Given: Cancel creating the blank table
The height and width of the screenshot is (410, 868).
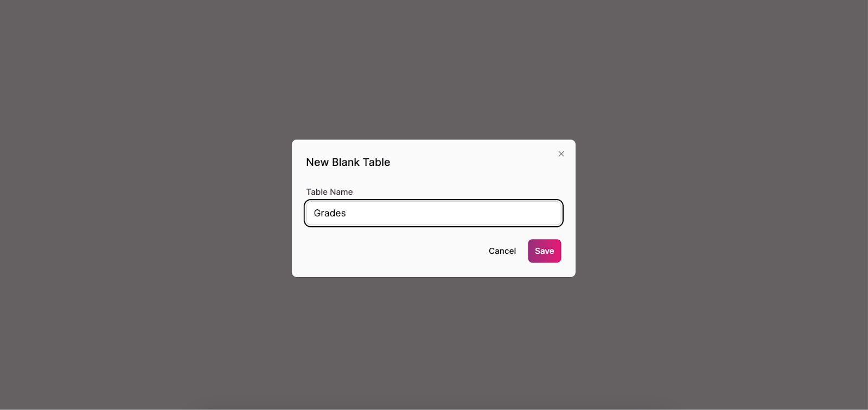Looking at the screenshot, I should 502,251.
